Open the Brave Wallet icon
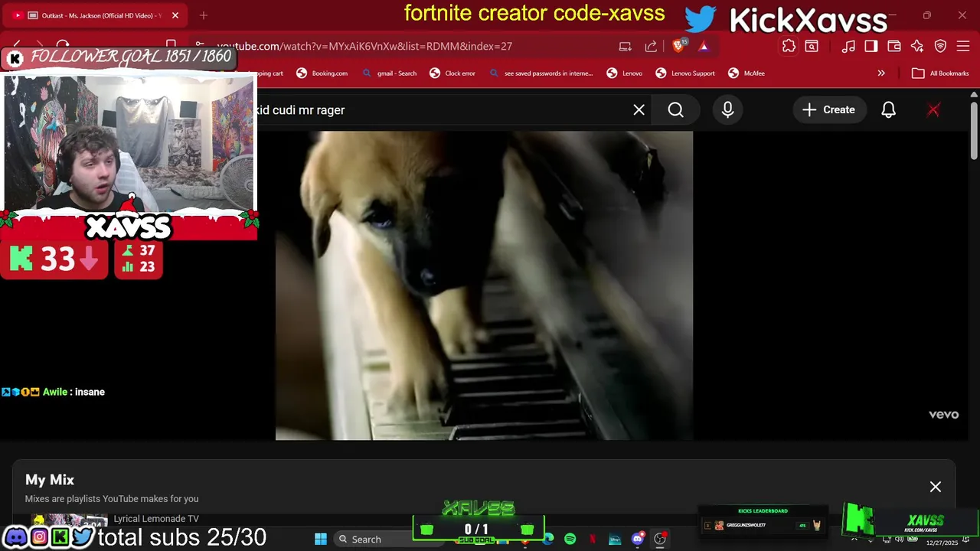The width and height of the screenshot is (980, 551). click(x=894, y=46)
